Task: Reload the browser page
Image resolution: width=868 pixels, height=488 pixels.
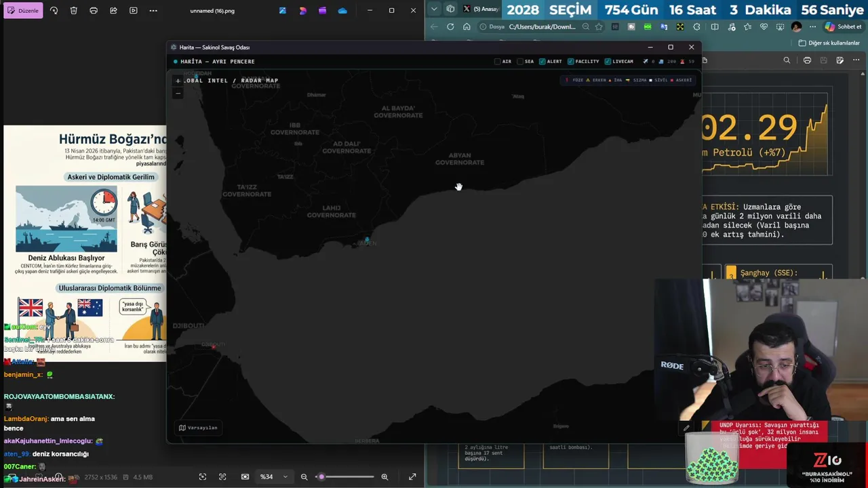Action: coord(450,27)
